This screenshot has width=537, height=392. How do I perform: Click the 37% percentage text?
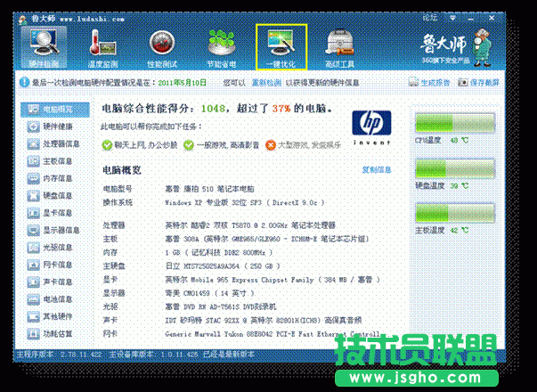[x=281, y=109]
